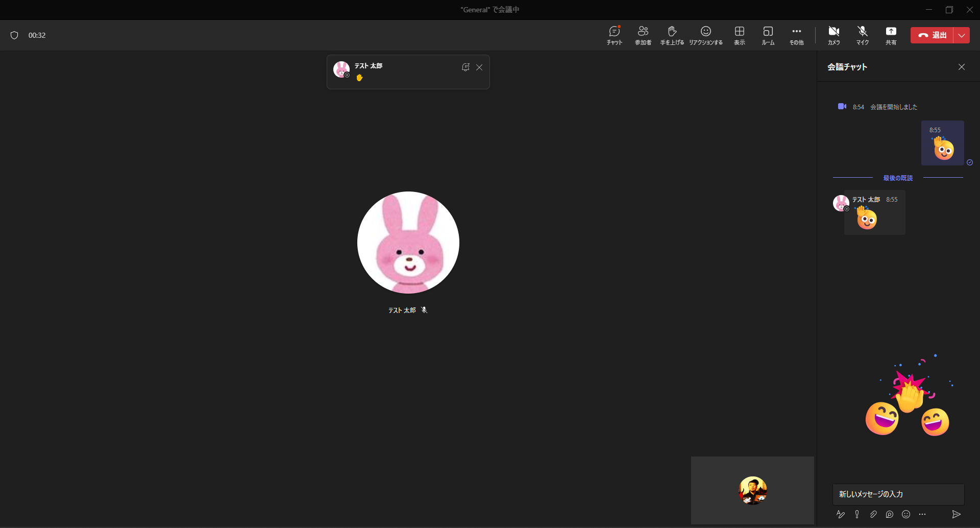Close the 会議チャット panel
980x528 pixels.
[962, 67]
